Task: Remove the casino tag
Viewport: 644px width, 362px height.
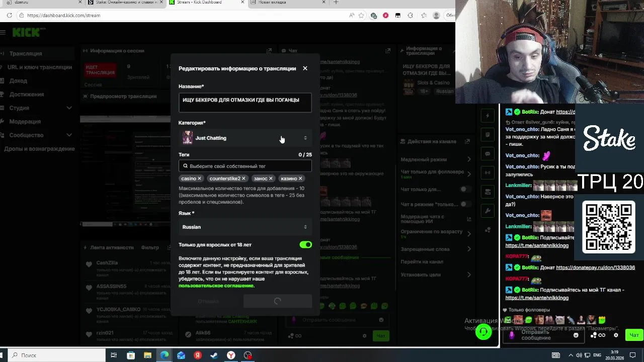Action: click(x=199, y=178)
